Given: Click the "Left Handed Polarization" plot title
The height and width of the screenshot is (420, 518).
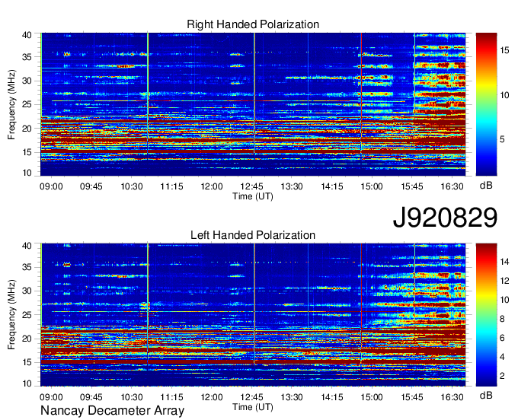Looking at the screenshot, I should tap(253, 235).
